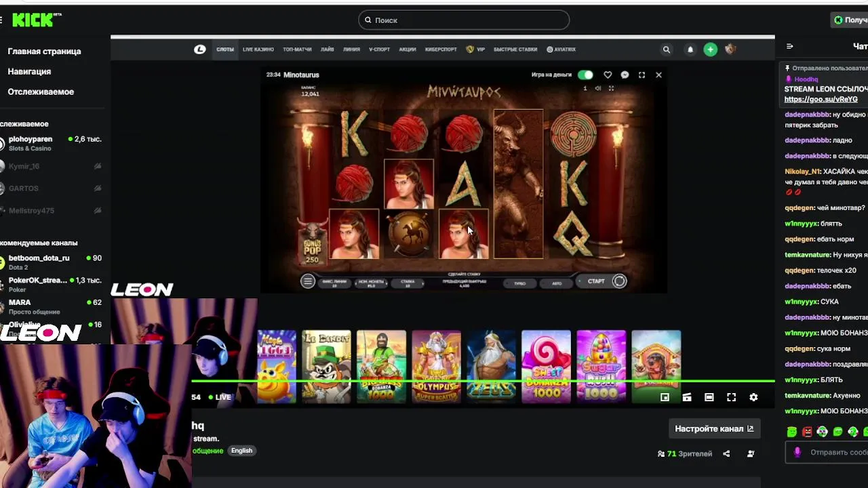The image size is (868, 488).
Task: Switch to theater mode
Action: coord(709,398)
